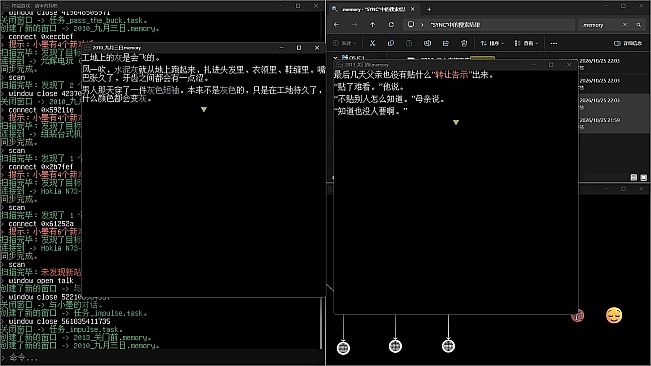Click the terminal vertical scrollbar
Screen dimensions: 651x366
coord(321,324)
